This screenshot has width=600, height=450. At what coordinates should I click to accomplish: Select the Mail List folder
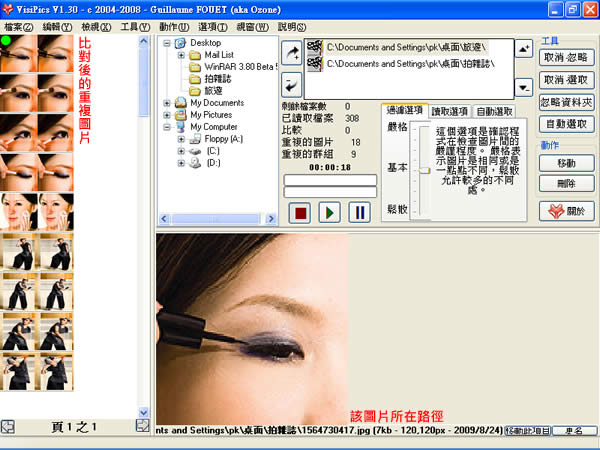[x=219, y=55]
